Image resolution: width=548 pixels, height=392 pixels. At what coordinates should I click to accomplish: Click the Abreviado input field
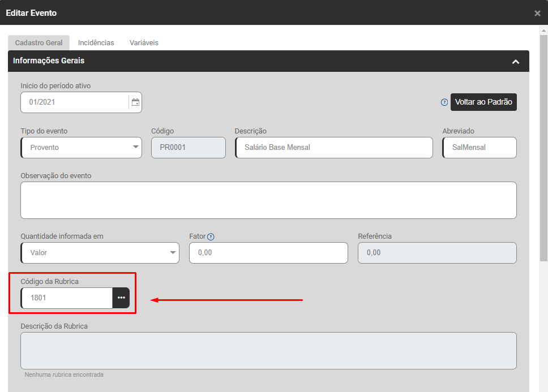[479, 148]
